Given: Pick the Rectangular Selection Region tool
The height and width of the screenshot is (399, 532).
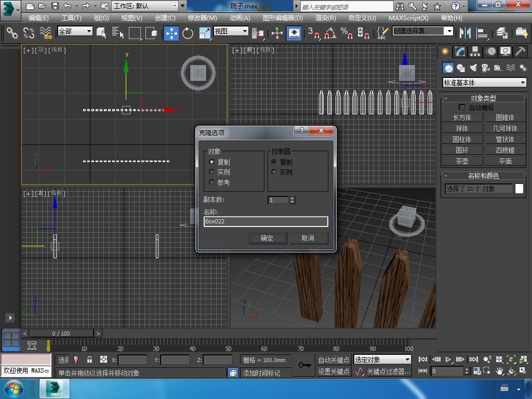Looking at the screenshot, I should tap(135, 33).
